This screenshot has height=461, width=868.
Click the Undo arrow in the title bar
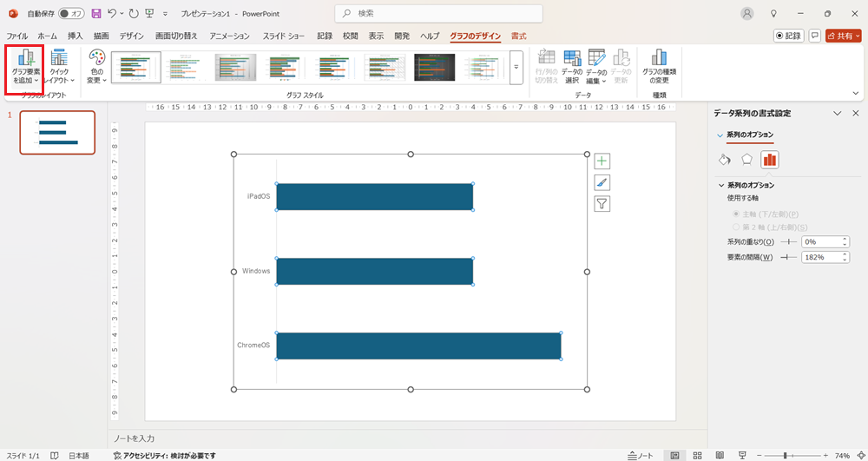coord(112,13)
